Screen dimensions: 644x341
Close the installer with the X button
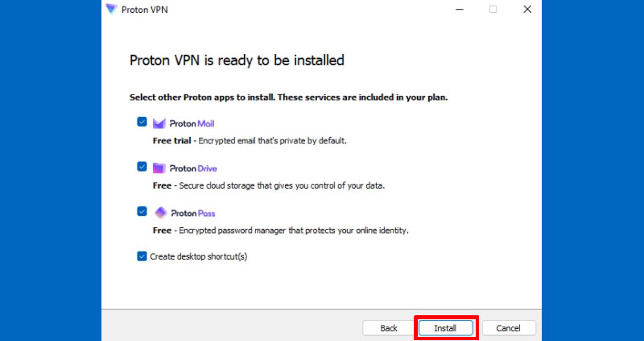click(526, 10)
